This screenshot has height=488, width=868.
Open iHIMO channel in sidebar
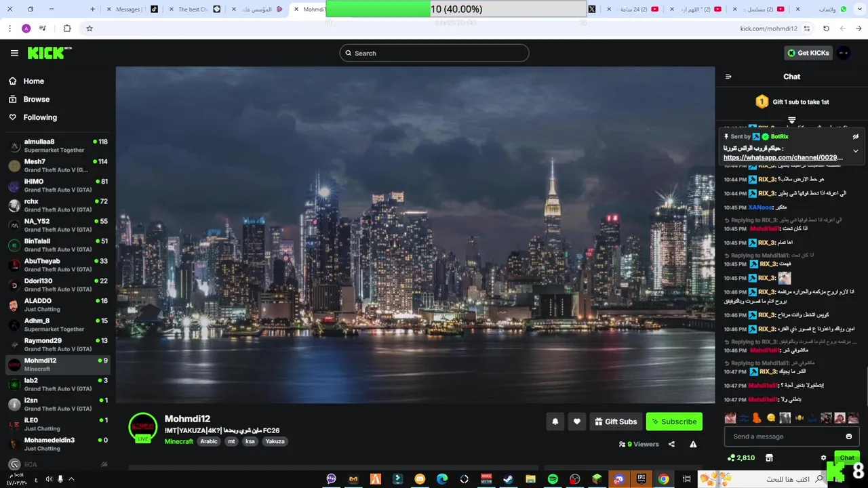pos(58,185)
